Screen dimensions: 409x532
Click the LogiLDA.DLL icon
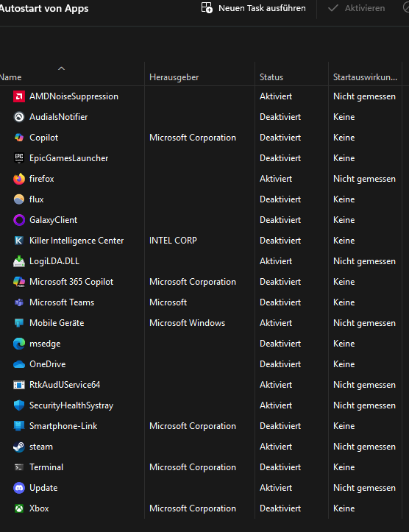19,261
